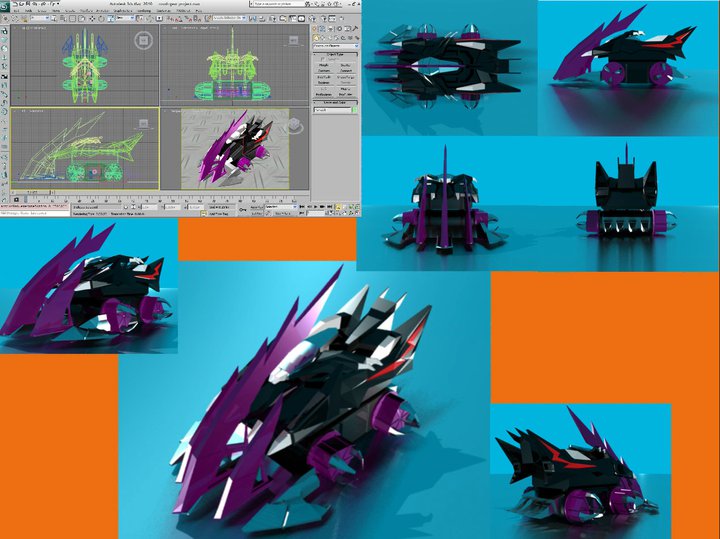720x539 pixels.
Task: Open the Edit menu
Action: [17, 11]
